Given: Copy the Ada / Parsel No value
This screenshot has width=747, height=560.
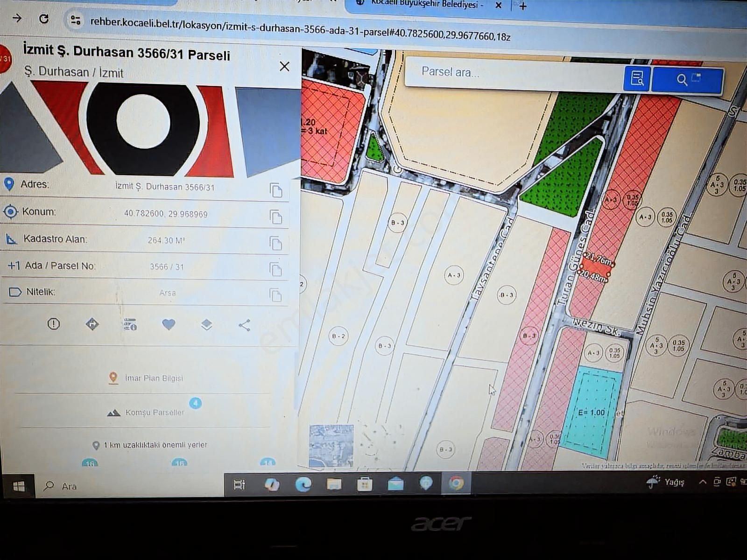Looking at the screenshot, I should click(x=276, y=269).
